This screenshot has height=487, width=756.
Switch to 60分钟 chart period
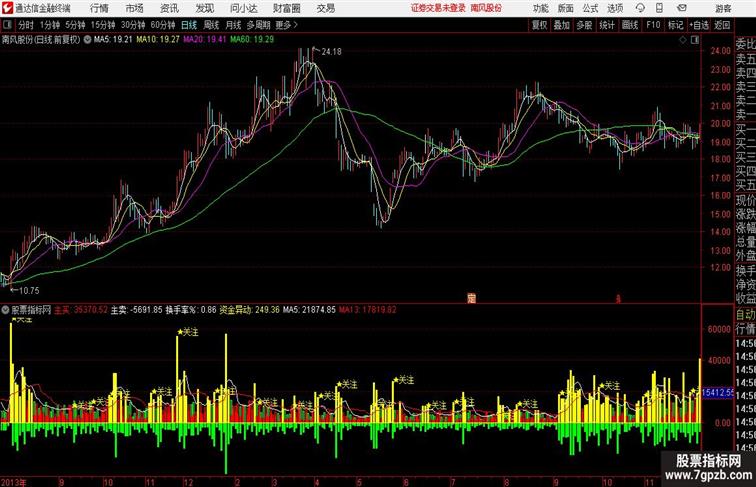(x=162, y=25)
